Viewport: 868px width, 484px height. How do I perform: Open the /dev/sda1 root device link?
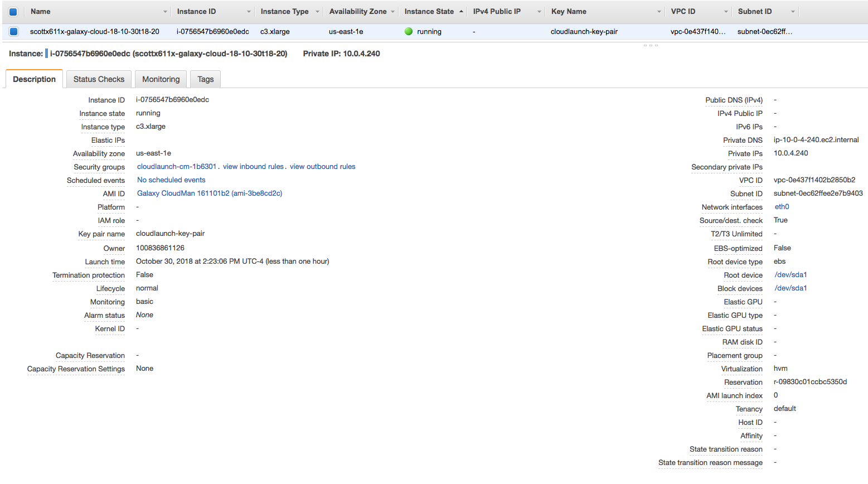click(x=791, y=274)
